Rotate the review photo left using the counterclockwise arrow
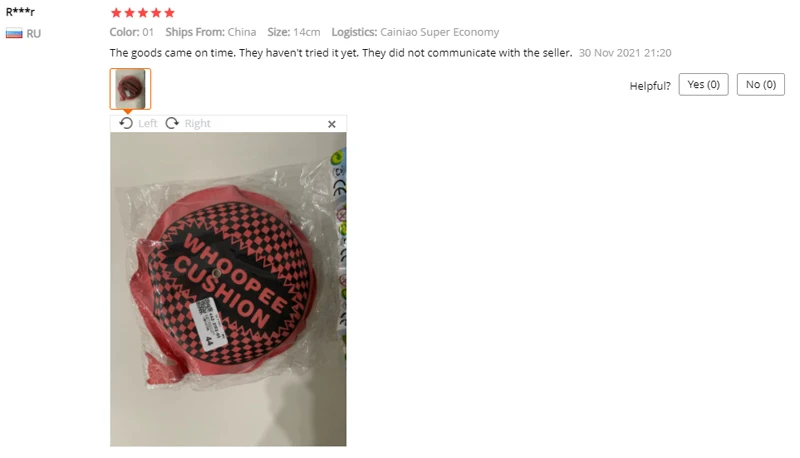This screenshot has width=800, height=458. [x=126, y=123]
